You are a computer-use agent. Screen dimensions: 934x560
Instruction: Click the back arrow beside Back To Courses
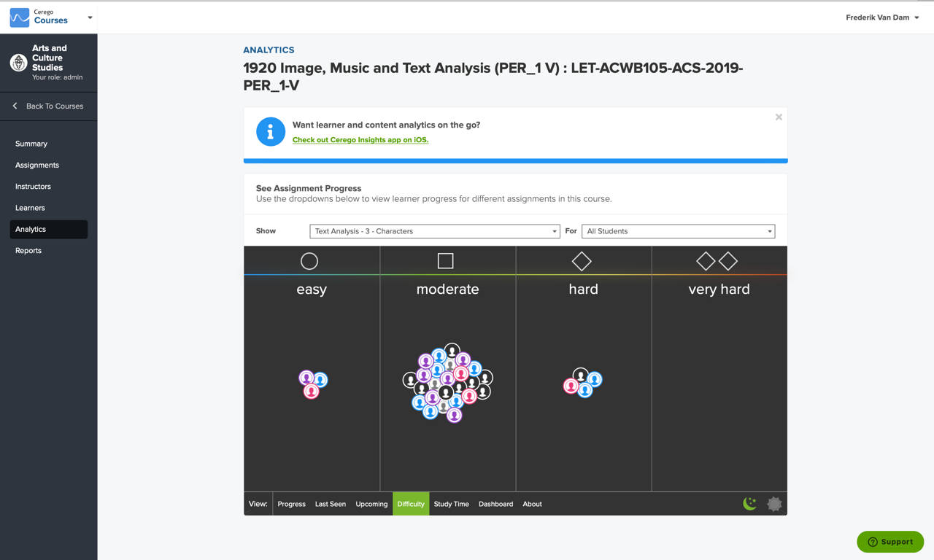pos(15,106)
